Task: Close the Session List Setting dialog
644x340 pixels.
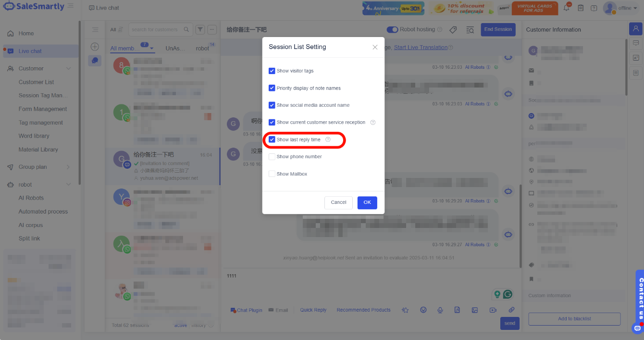Action: point(375,47)
